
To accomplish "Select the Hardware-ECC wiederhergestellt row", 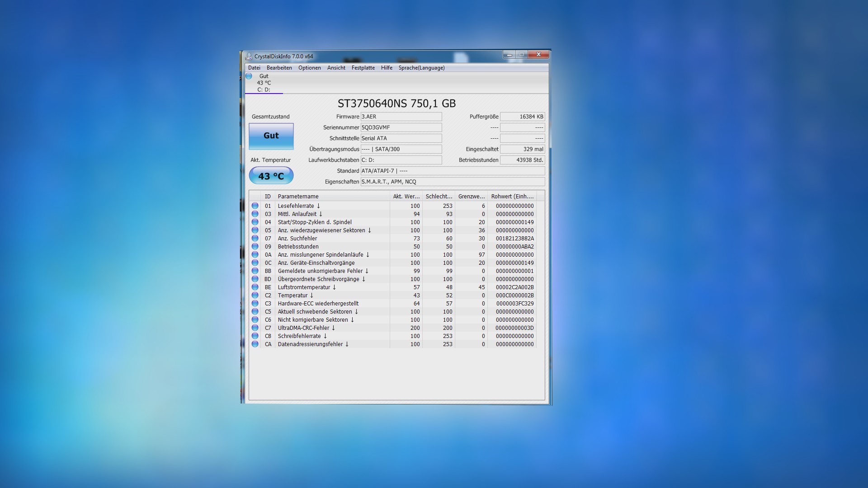I will [318, 304].
